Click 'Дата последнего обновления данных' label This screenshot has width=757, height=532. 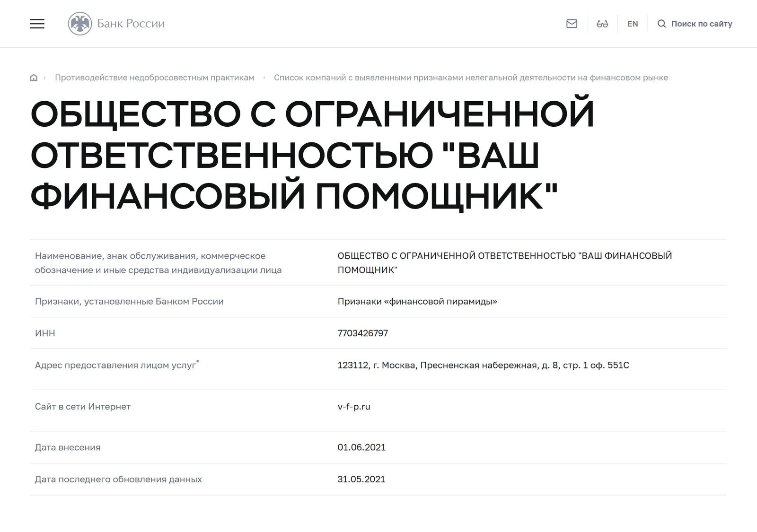(x=118, y=480)
